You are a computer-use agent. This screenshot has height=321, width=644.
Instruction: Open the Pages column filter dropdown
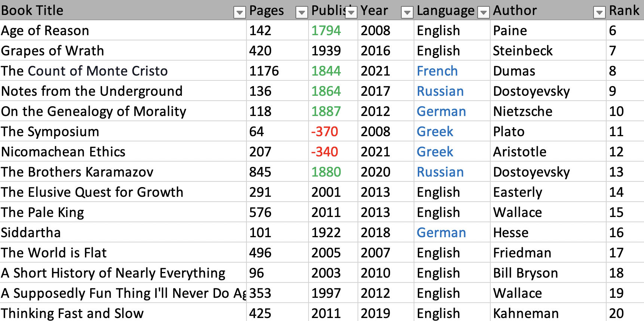tap(301, 13)
